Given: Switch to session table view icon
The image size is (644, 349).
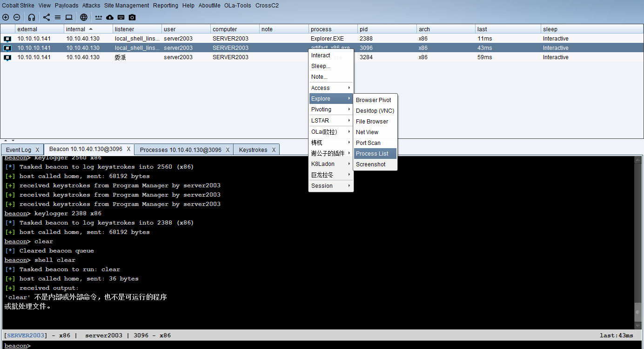Looking at the screenshot, I should [x=58, y=17].
